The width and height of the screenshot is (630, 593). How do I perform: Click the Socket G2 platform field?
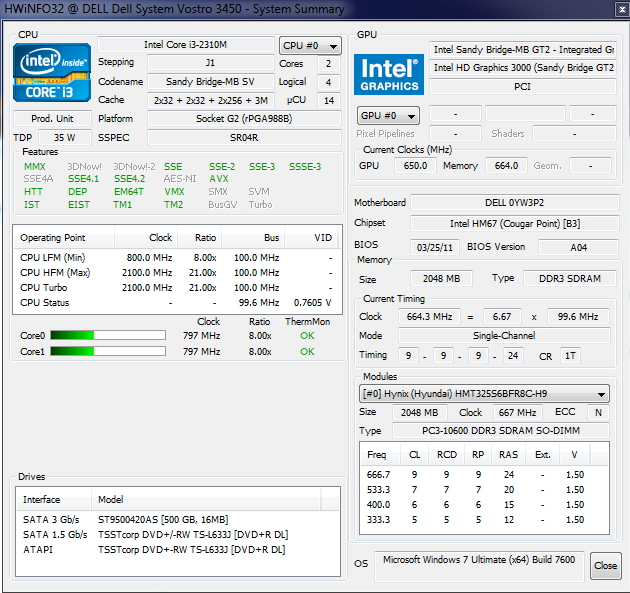pos(244,119)
